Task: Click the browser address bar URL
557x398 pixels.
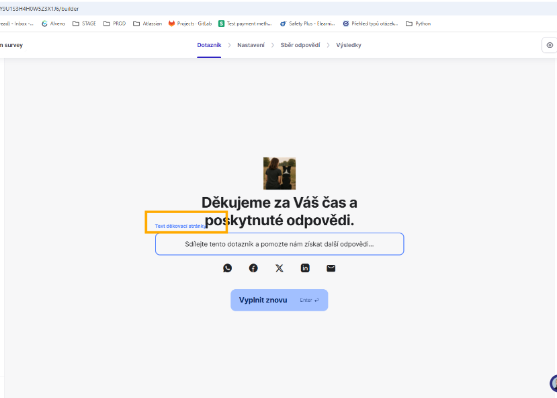Action: coord(39,9)
